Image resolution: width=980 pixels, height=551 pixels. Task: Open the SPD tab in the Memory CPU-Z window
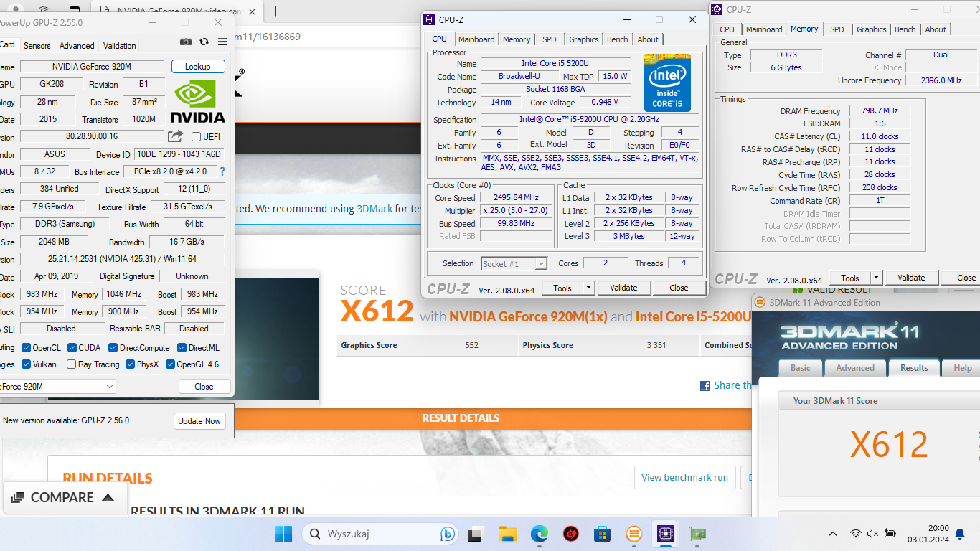[x=837, y=29]
